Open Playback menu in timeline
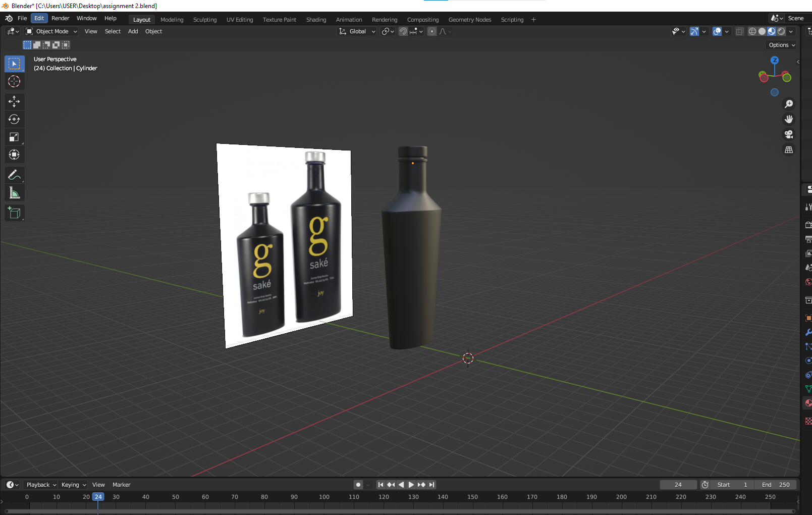The image size is (812, 515). 41,485
